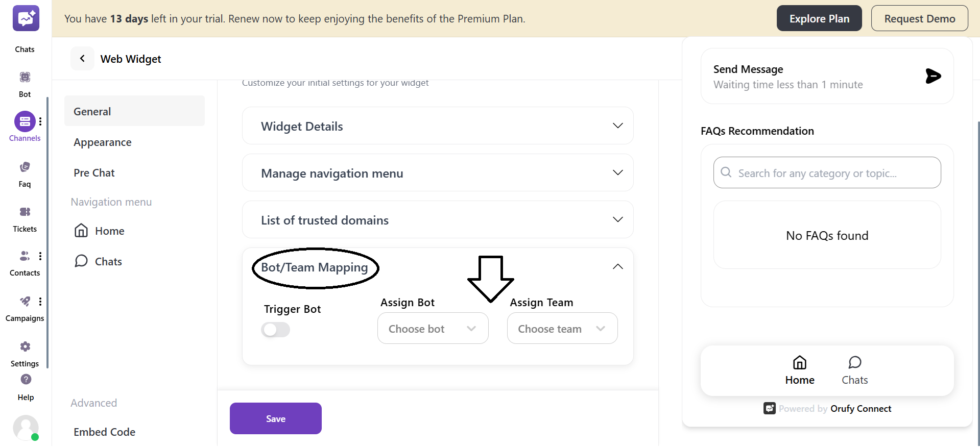Go back using the back arrow
The image size is (980, 447).
point(82,59)
